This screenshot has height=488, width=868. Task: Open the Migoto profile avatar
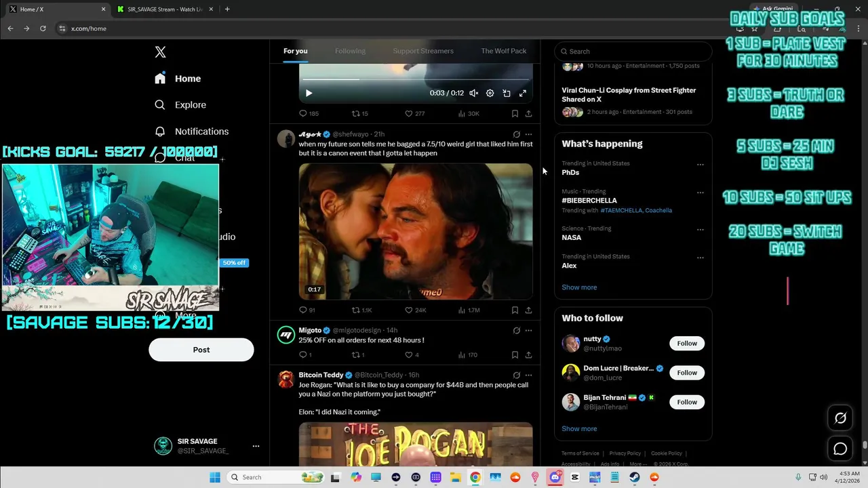(286, 335)
